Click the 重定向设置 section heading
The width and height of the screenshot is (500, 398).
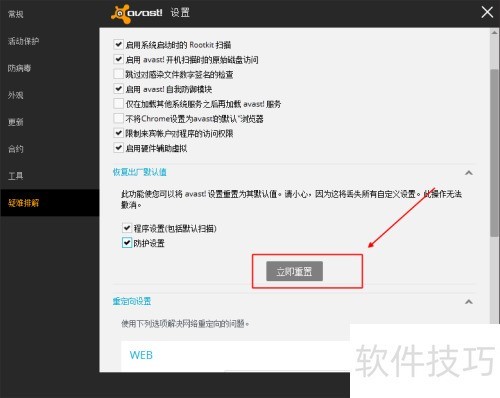[x=132, y=301]
